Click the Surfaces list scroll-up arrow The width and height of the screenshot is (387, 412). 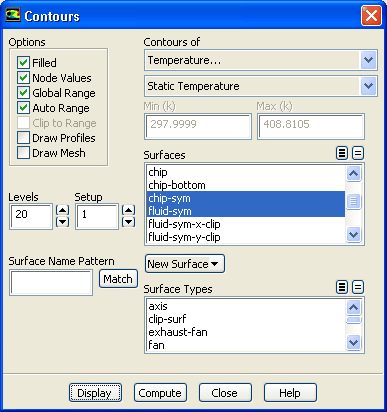coord(353,174)
